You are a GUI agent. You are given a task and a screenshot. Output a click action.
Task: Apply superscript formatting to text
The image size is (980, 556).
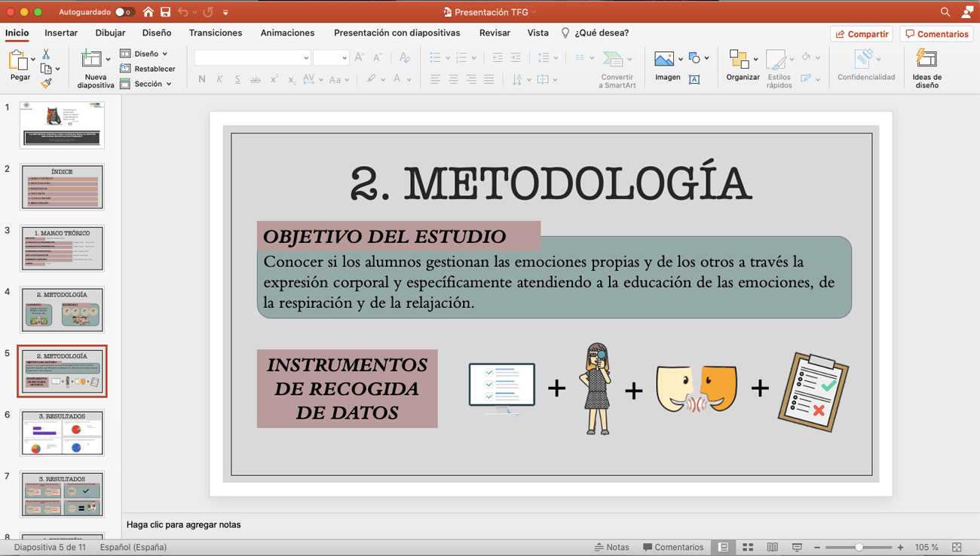coord(273,79)
